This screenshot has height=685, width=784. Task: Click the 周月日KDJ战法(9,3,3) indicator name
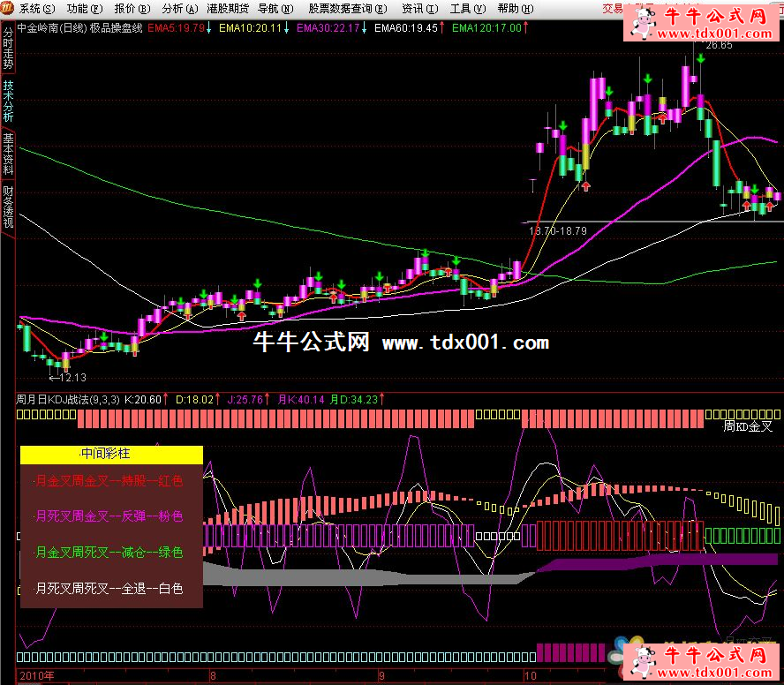pos(68,400)
